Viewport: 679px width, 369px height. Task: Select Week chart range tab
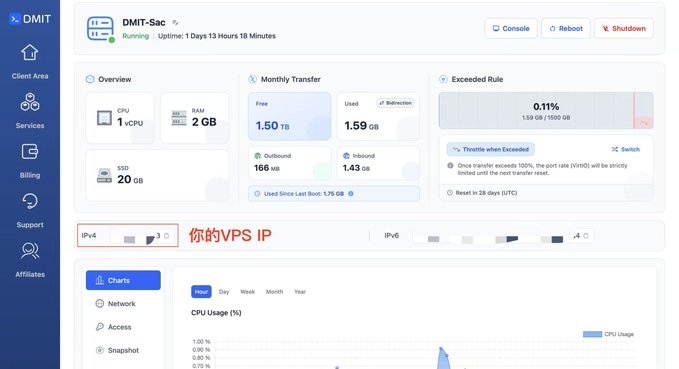coord(247,292)
